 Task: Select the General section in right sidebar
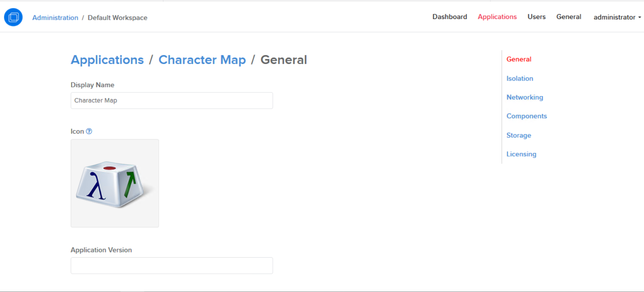click(x=519, y=59)
